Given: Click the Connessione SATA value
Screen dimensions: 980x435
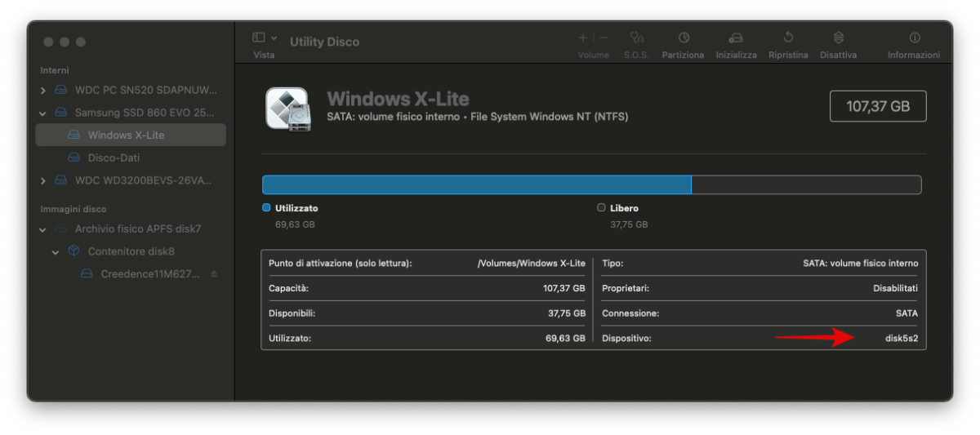Looking at the screenshot, I should [907, 313].
